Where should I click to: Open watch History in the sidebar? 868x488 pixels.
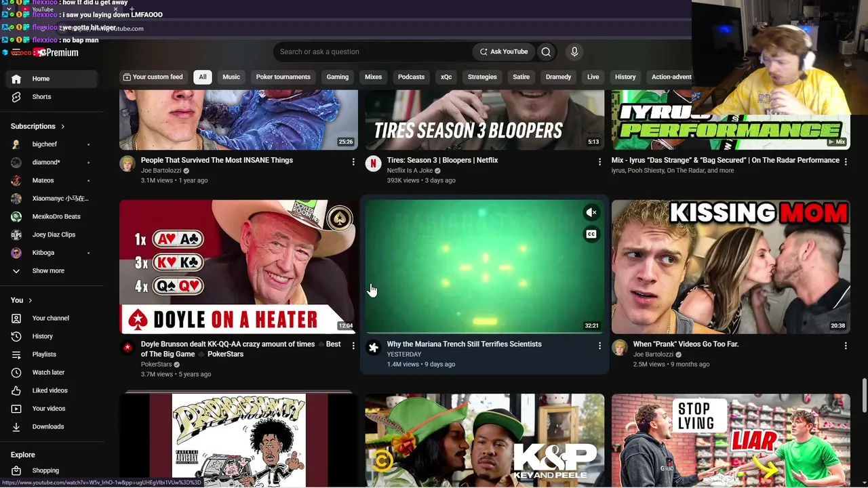(x=52, y=336)
